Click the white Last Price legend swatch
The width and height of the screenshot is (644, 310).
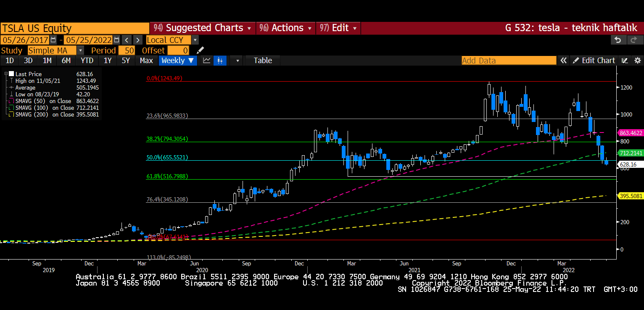tap(11, 74)
